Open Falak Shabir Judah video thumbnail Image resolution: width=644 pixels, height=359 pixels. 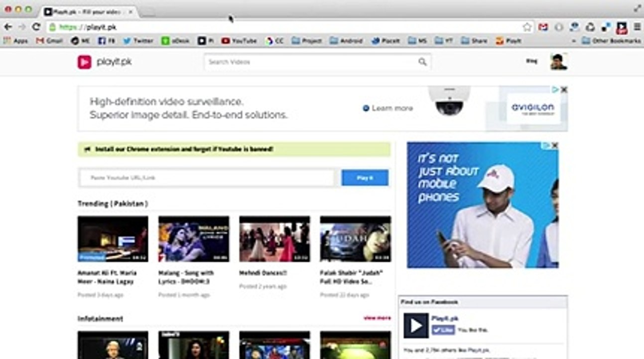355,239
